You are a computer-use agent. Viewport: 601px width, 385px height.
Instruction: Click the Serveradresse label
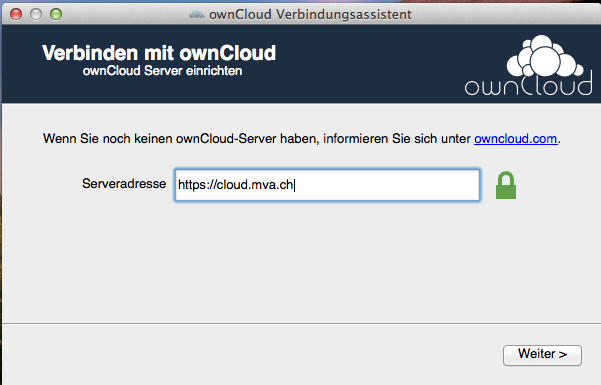click(124, 183)
